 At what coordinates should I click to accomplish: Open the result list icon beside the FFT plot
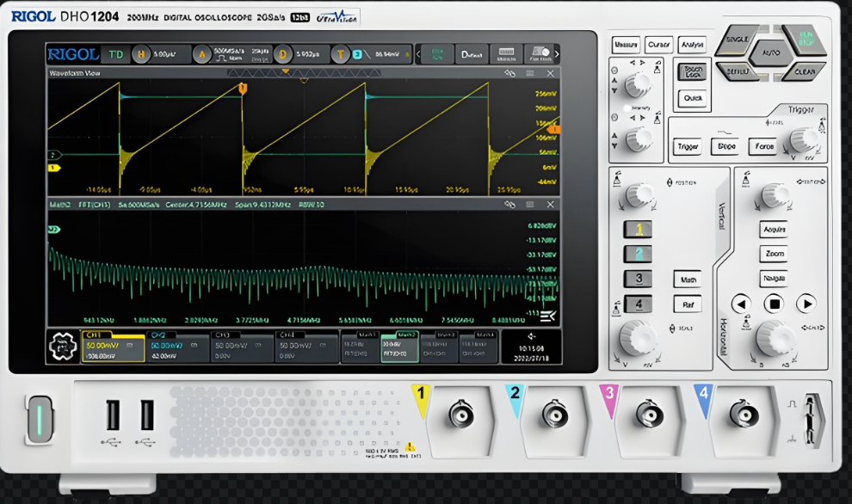point(547,316)
